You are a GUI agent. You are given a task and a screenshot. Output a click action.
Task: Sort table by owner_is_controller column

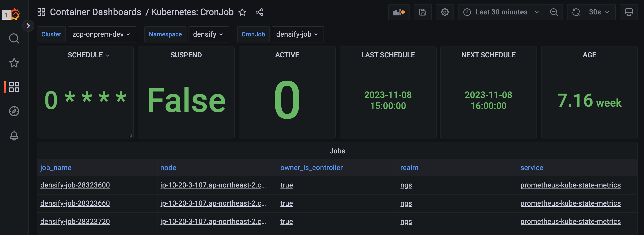click(311, 168)
